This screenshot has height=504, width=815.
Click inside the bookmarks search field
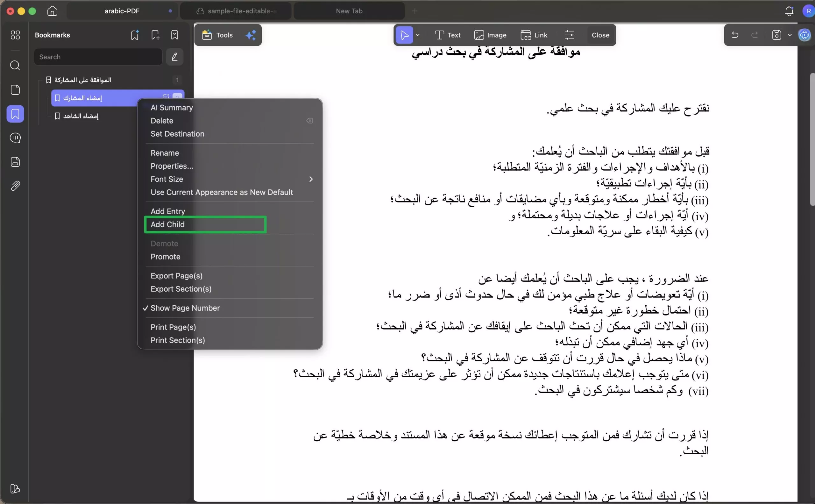[x=98, y=57]
